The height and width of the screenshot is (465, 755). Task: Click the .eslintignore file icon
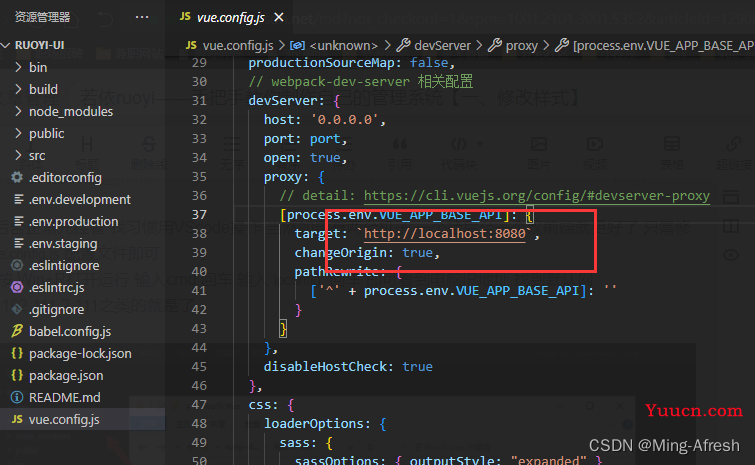[x=17, y=265]
